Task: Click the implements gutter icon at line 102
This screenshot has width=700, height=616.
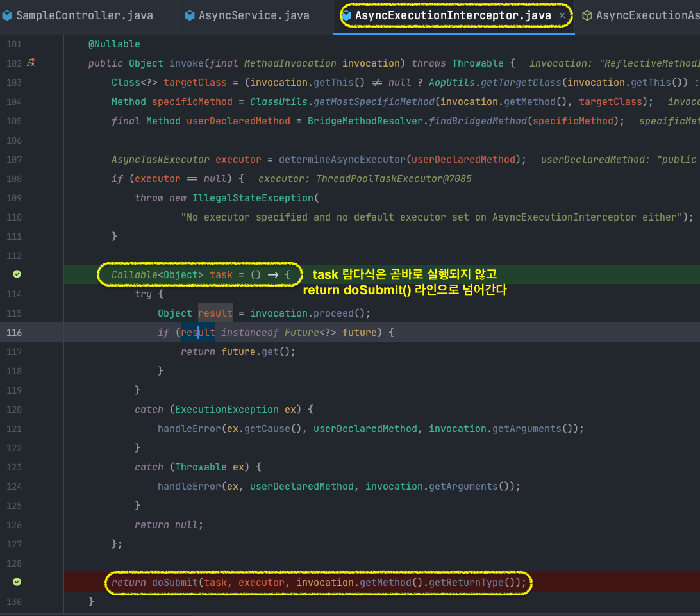Action: 31,62
